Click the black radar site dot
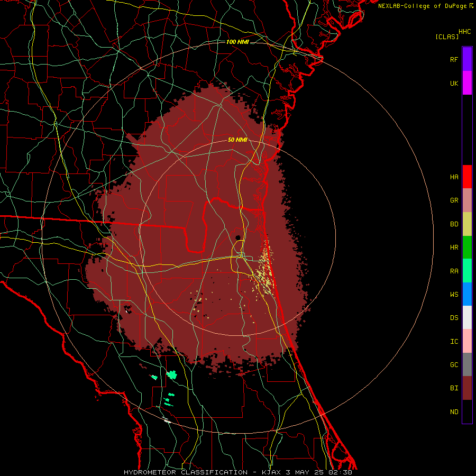Image resolution: width=476 pixels, height=476 pixels. pos(238,237)
